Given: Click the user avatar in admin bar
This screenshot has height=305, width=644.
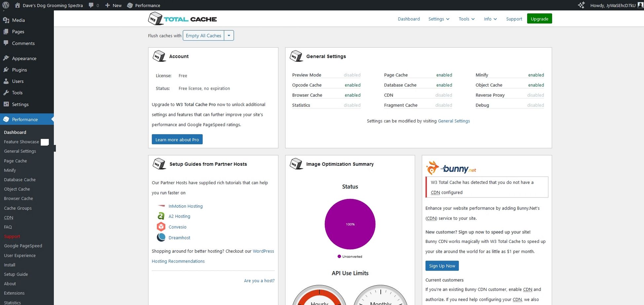Looking at the screenshot, I should [x=640, y=5].
